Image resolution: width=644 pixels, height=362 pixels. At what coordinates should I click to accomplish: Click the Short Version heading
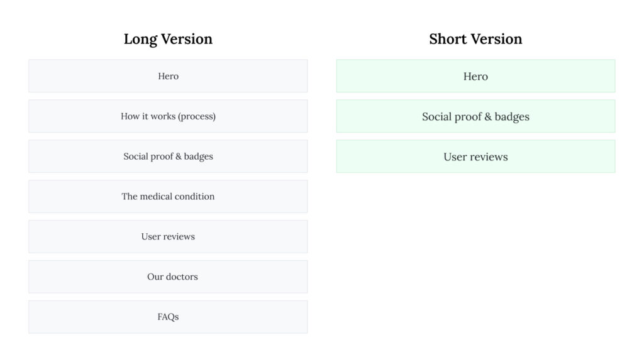[475, 39]
